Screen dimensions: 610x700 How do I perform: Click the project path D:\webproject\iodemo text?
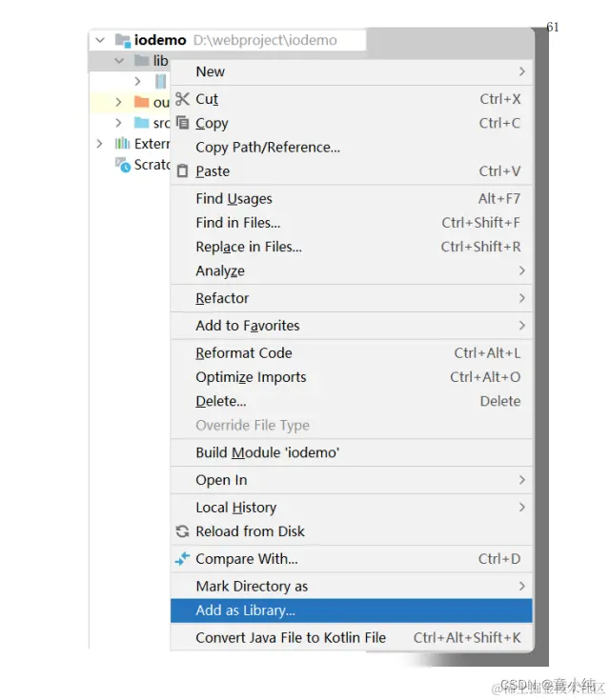[x=265, y=40]
